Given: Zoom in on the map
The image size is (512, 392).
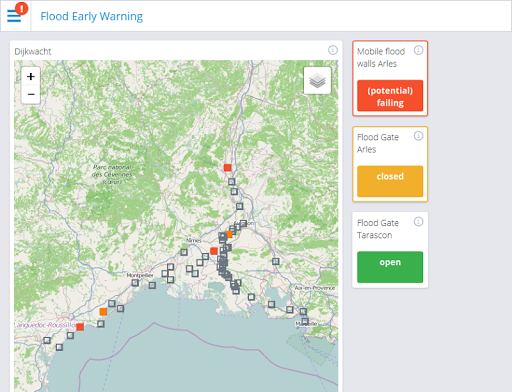Looking at the screenshot, I should coord(31,76).
